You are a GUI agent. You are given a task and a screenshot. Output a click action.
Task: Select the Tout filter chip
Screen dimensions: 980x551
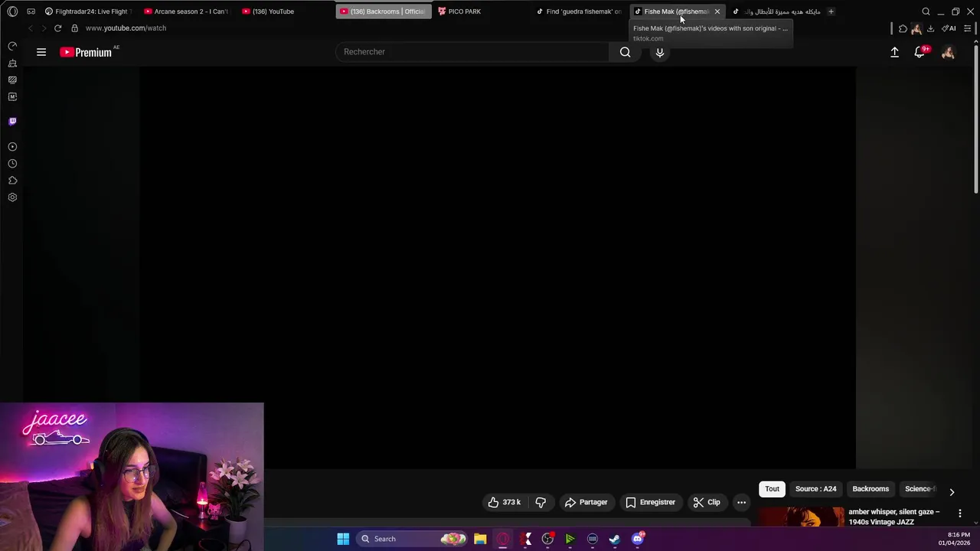click(772, 489)
